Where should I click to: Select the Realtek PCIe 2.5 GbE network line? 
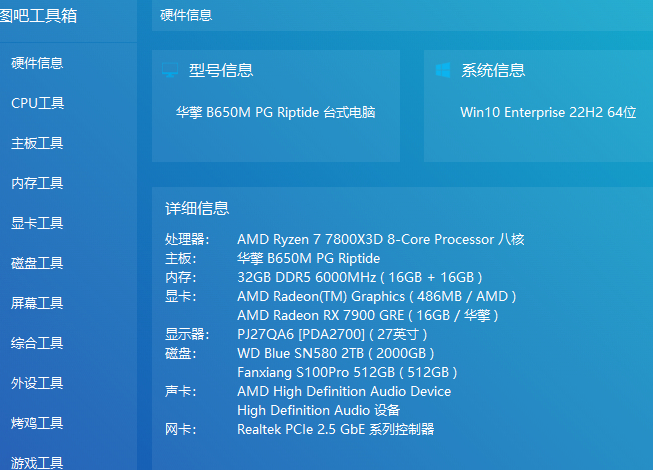pos(336,429)
